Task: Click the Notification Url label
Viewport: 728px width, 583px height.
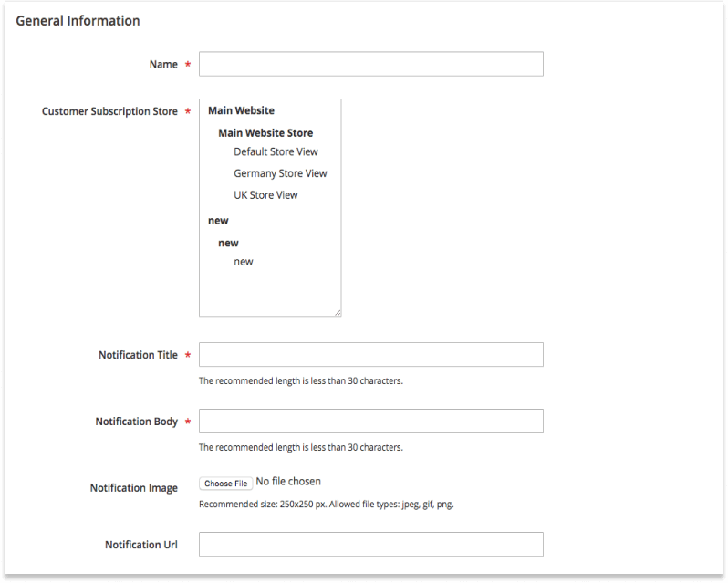Action: [x=141, y=545]
